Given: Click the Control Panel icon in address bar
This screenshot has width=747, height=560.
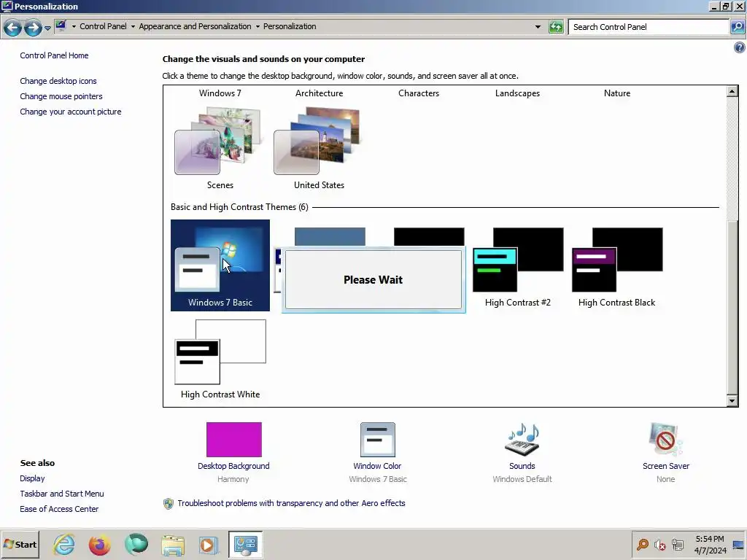Looking at the screenshot, I should coord(61,26).
